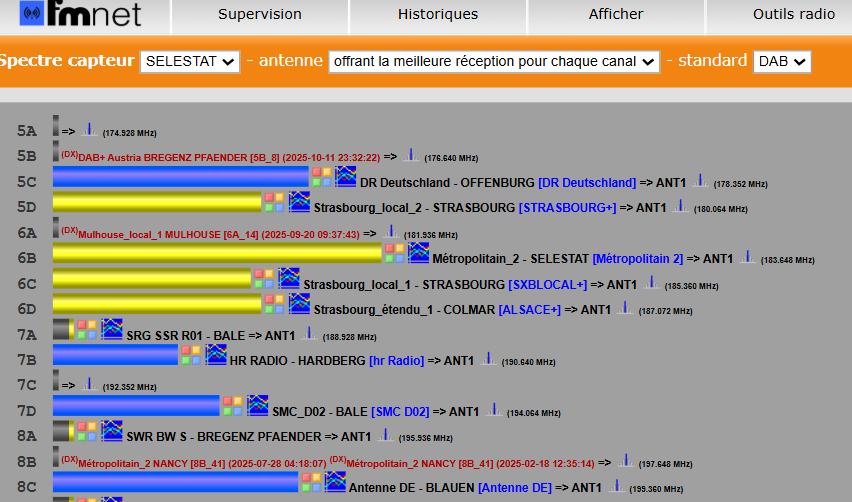Viewport: 852px width, 502px height.
Task: Click the frequency text (190.640 MHz)
Action: pyautogui.click(x=529, y=362)
